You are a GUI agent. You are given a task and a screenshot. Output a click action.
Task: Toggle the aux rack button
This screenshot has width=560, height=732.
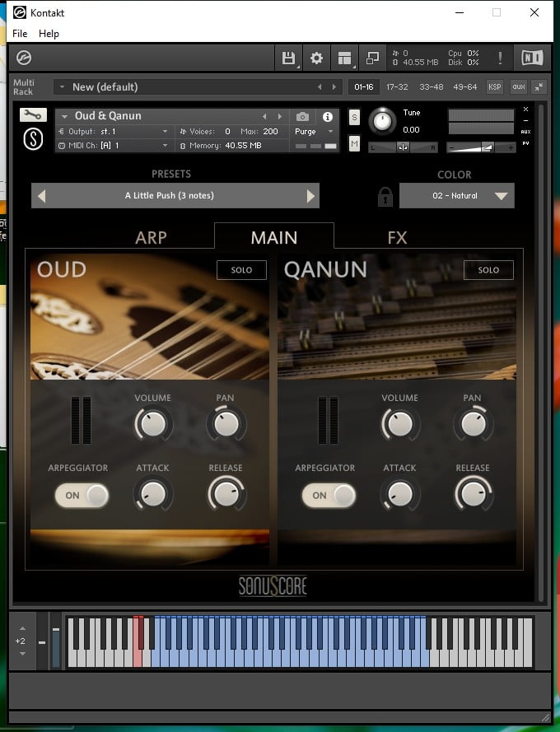(519, 86)
